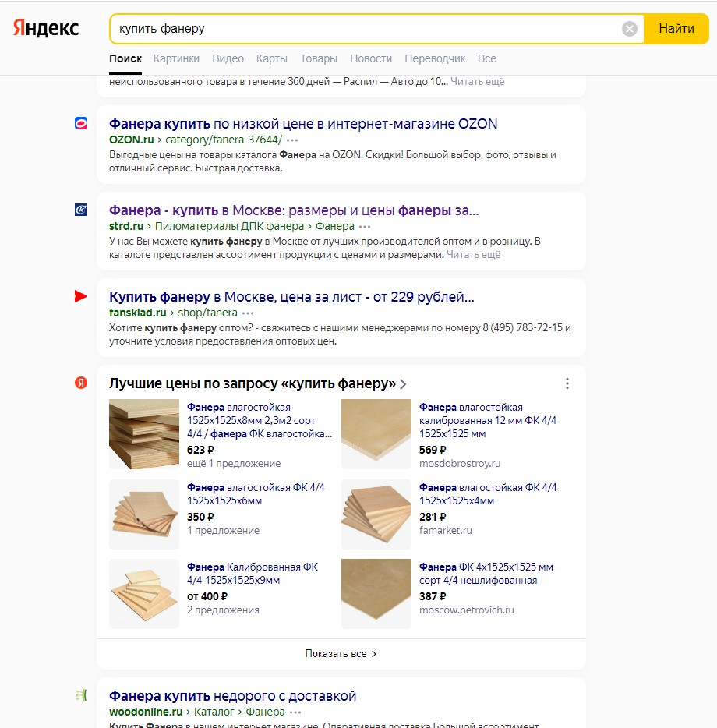Viewport: 717px width, 728px height.
Task: Click the strd.ru green domain link
Action: click(126, 227)
